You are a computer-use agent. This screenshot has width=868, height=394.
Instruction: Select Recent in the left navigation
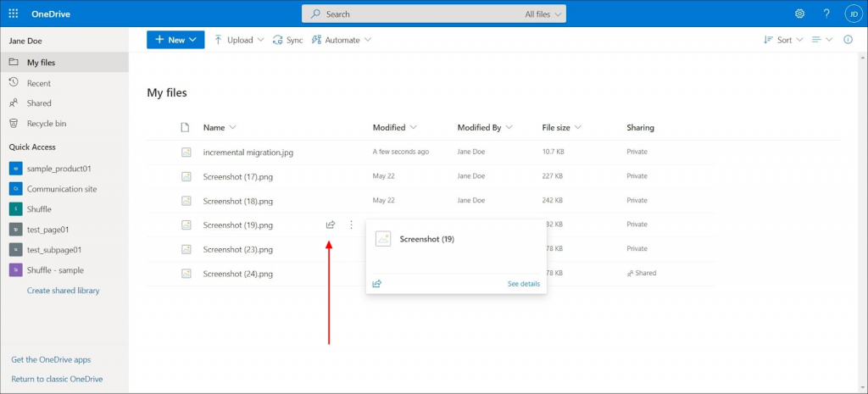pos(38,84)
